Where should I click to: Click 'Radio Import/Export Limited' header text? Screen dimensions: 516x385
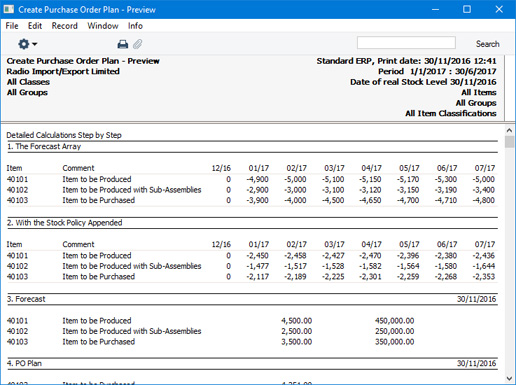(63, 71)
